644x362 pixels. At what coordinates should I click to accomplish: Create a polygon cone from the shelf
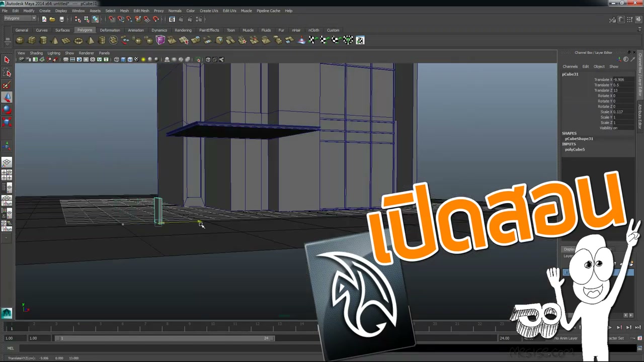tap(55, 40)
